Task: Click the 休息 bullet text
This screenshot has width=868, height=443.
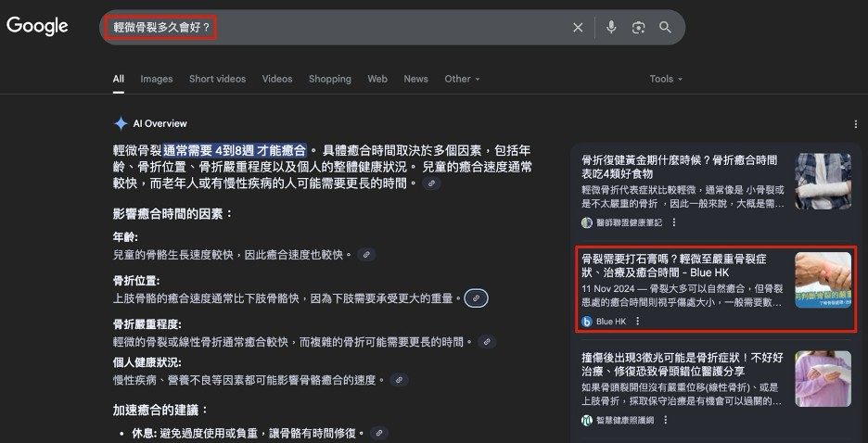Action: 249,433
